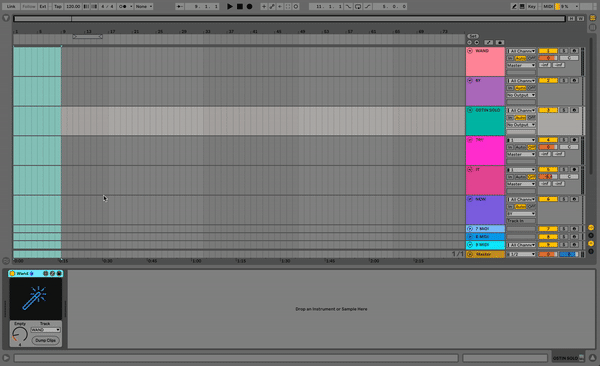Unfold the 9 MIDI track

coord(470,245)
